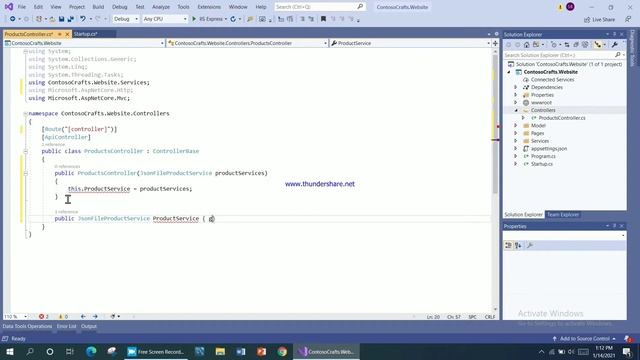Click the Live Share button

pos(599,19)
